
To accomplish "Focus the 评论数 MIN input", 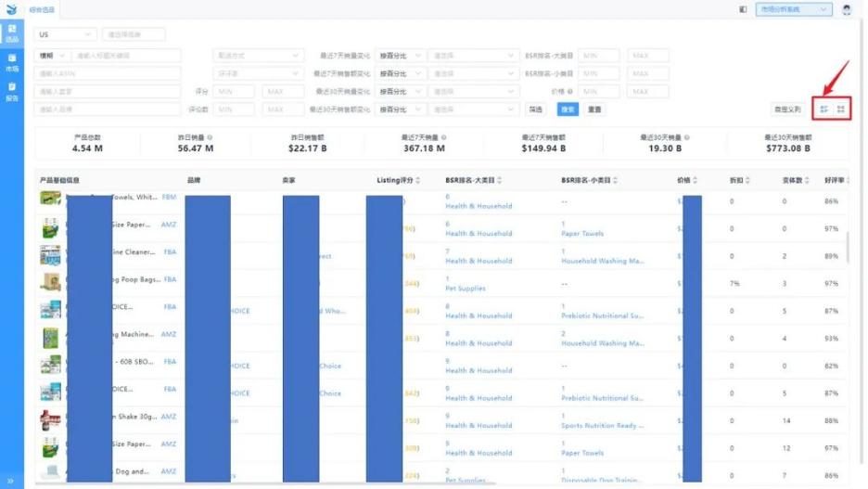I will pos(234,109).
